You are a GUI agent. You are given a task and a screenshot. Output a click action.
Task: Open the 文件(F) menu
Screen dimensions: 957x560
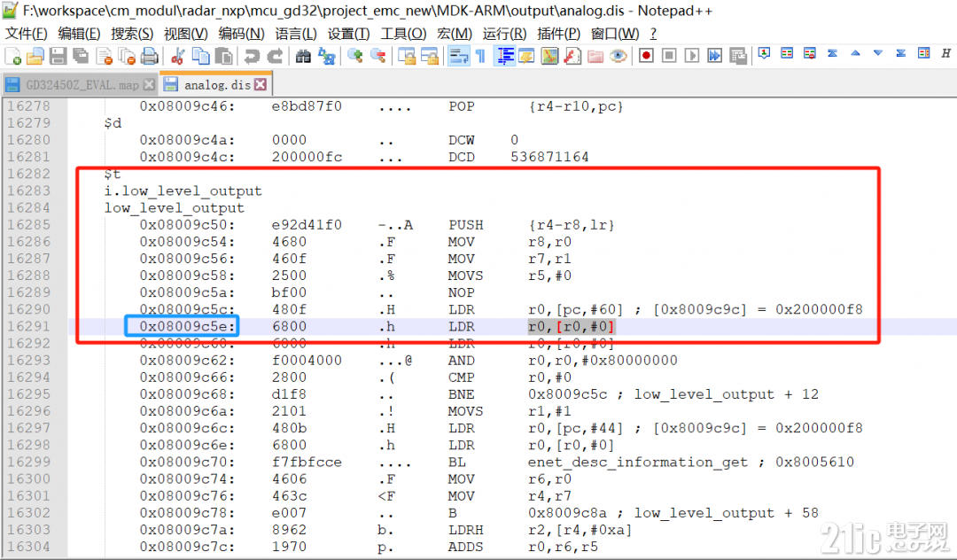tap(26, 34)
